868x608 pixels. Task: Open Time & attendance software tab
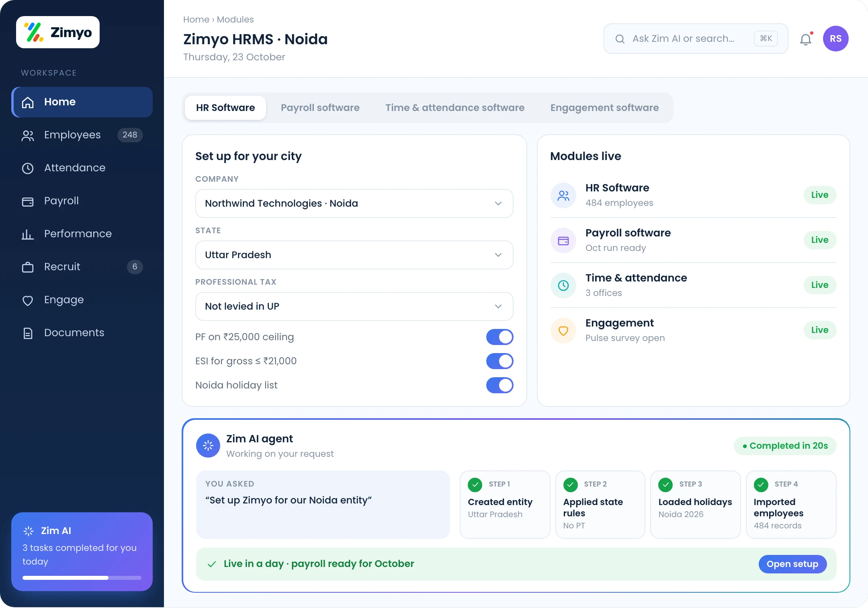(455, 108)
